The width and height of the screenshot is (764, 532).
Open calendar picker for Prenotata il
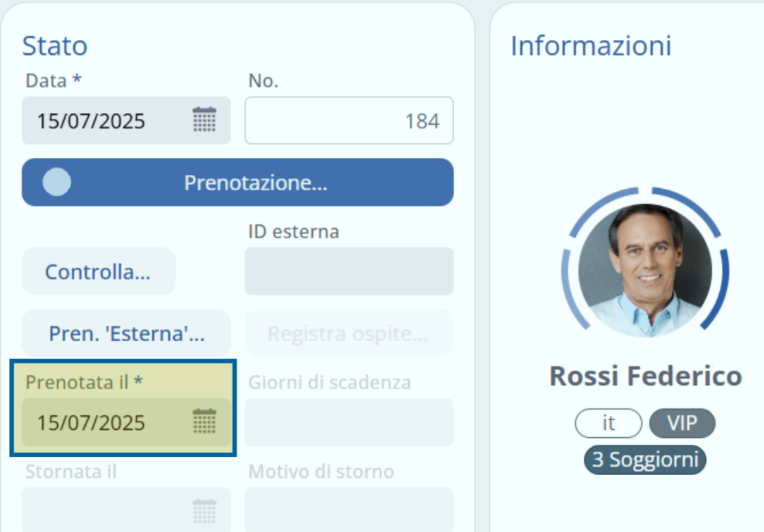(x=204, y=422)
